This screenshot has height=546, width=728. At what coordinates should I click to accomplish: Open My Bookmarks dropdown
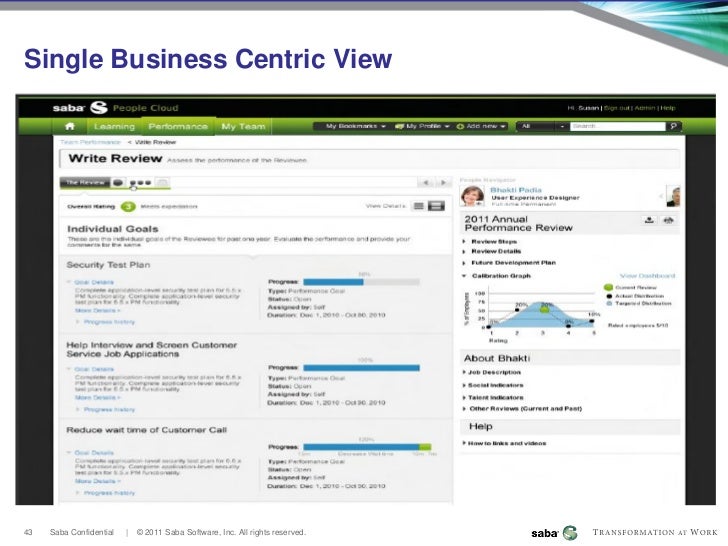coord(355,126)
